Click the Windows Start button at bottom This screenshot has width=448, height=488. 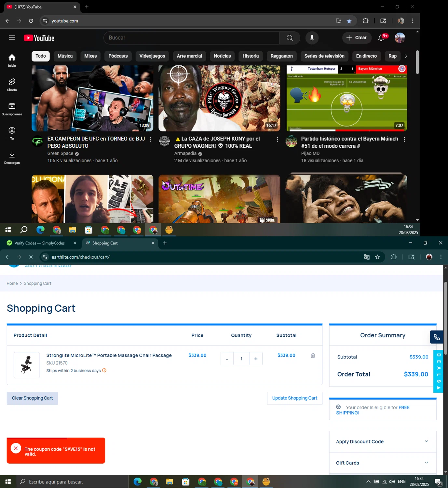pyautogui.click(x=8, y=482)
